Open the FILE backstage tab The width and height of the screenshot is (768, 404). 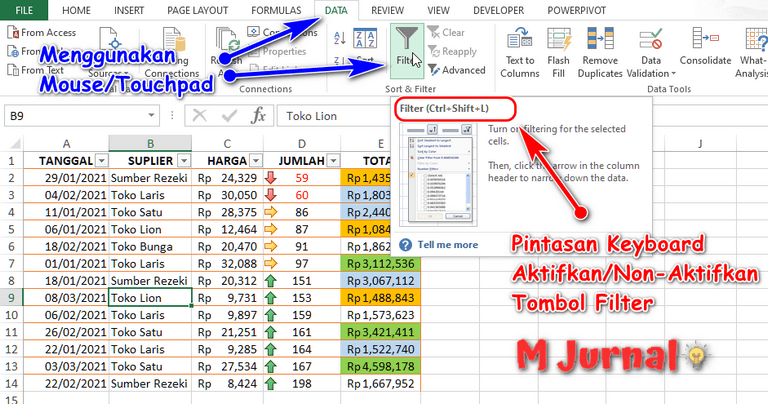[x=24, y=10]
